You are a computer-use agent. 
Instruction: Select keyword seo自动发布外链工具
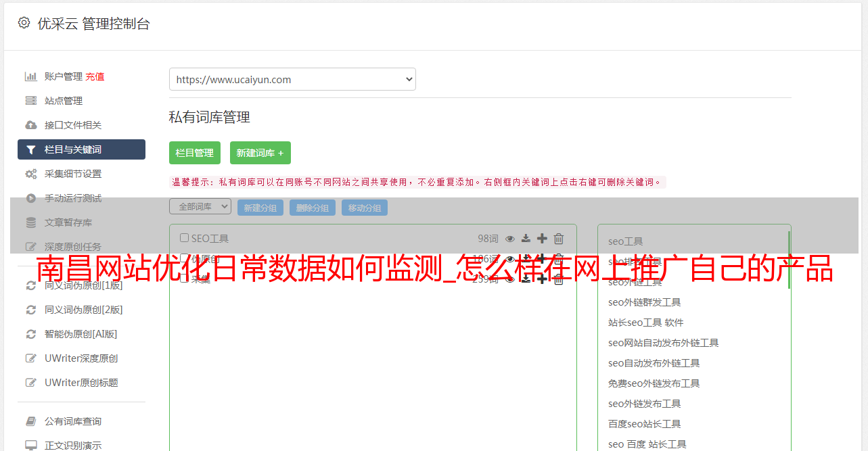(x=654, y=363)
